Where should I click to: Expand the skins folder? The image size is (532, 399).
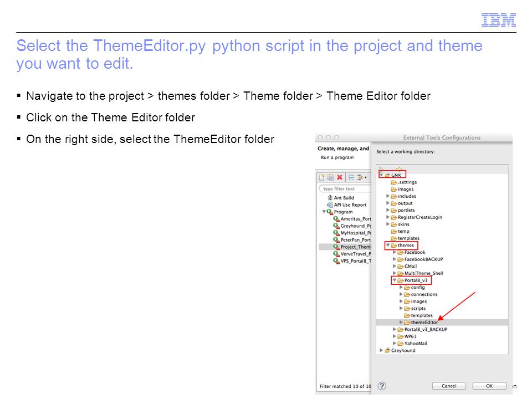388,224
